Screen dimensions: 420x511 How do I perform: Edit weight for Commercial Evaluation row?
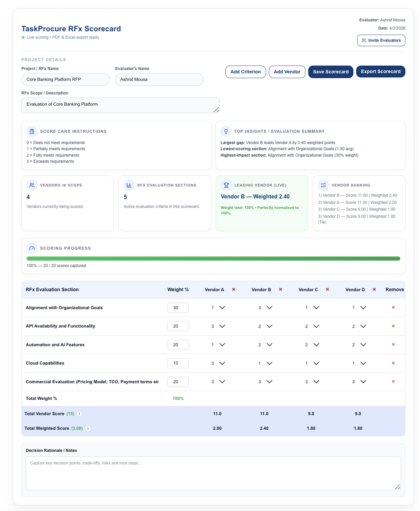coord(178,382)
